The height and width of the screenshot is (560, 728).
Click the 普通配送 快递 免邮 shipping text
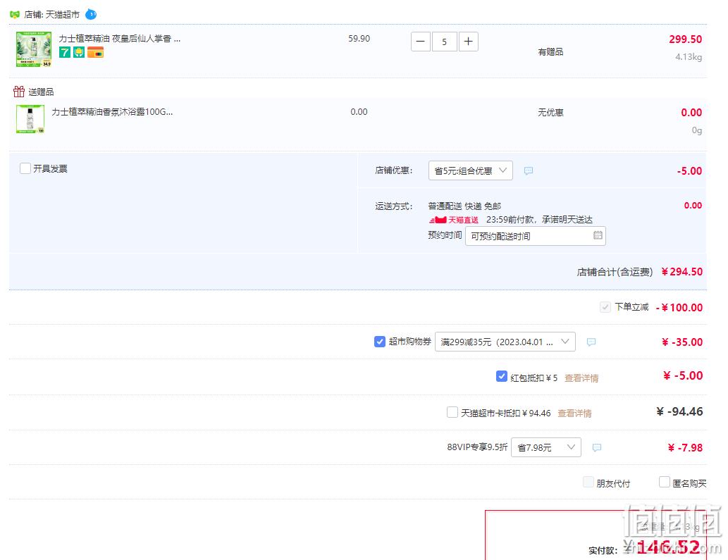464,206
